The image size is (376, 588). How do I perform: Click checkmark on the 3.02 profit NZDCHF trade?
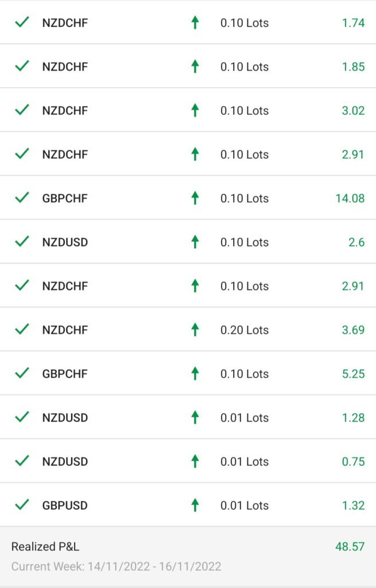tap(22, 110)
